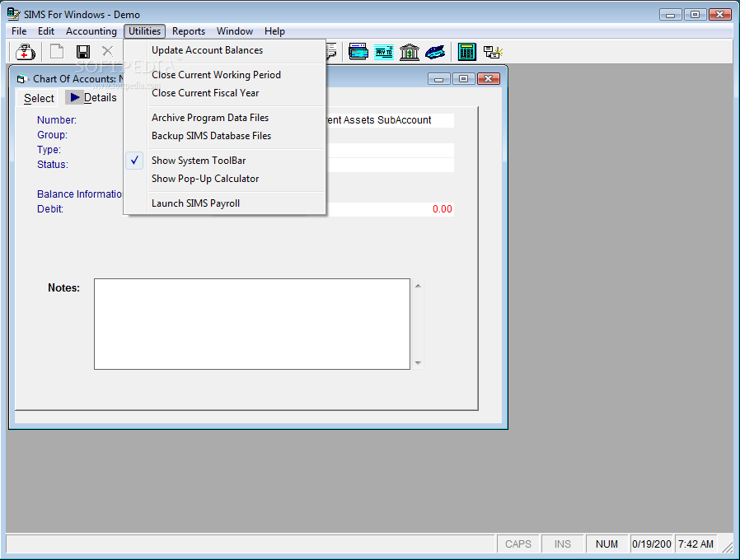Click the first-aid kit toolbar icon
Screen dimensions: 740x560
(x=25, y=52)
